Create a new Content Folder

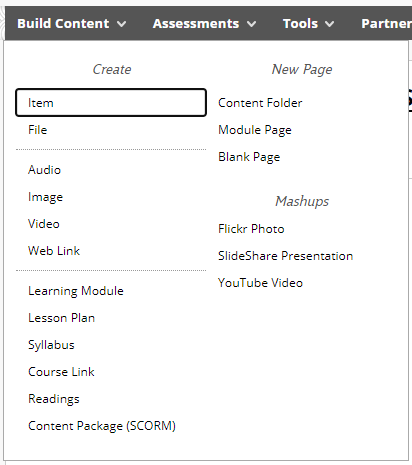[x=260, y=103]
